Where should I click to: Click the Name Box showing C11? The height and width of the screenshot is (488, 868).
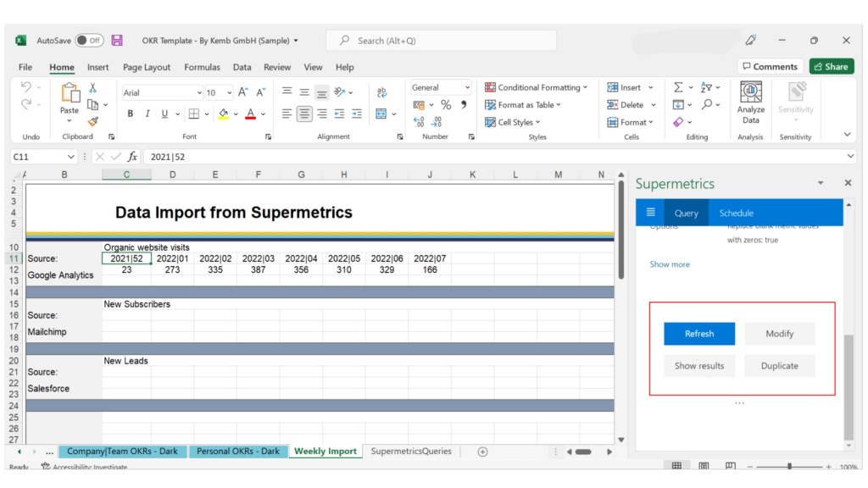[x=43, y=157]
